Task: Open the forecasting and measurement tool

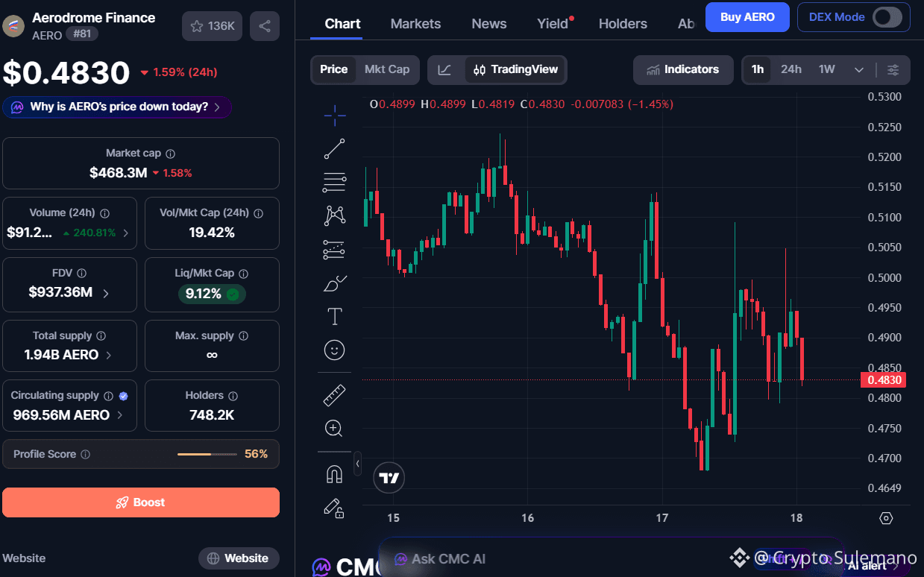Action: (x=335, y=250)
